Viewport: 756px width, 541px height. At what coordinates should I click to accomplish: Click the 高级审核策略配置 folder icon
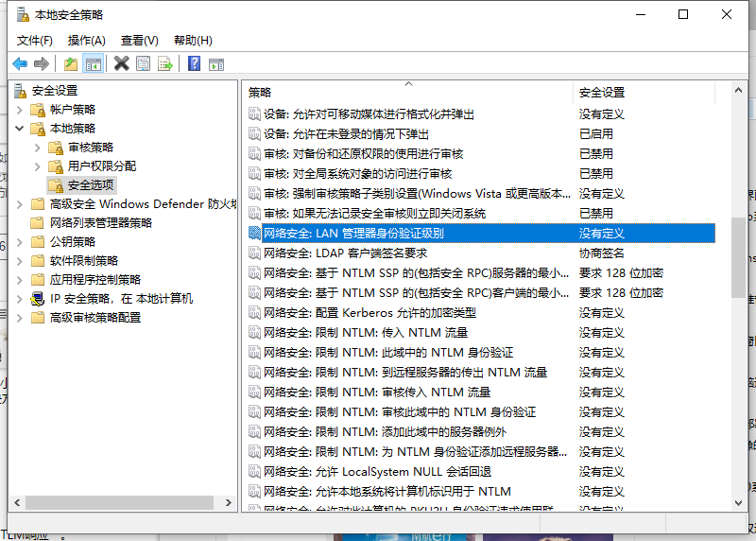coord(38,318)
